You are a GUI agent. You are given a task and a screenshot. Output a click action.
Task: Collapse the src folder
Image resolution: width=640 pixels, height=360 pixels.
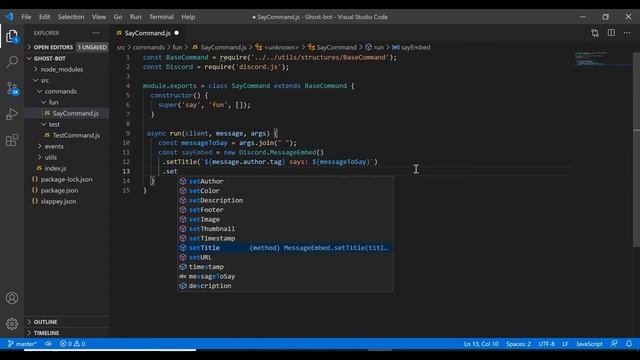(67, 80)
